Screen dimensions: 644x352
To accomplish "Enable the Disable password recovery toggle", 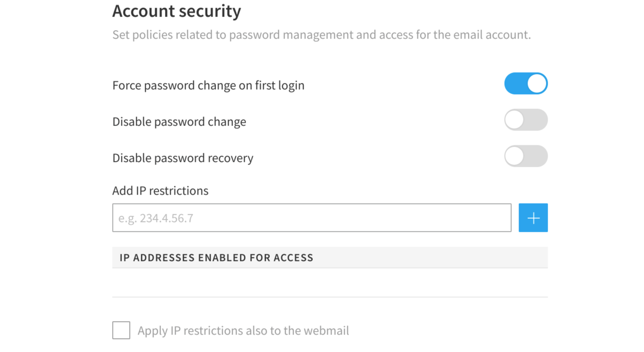I will click(x=526, y=156).
